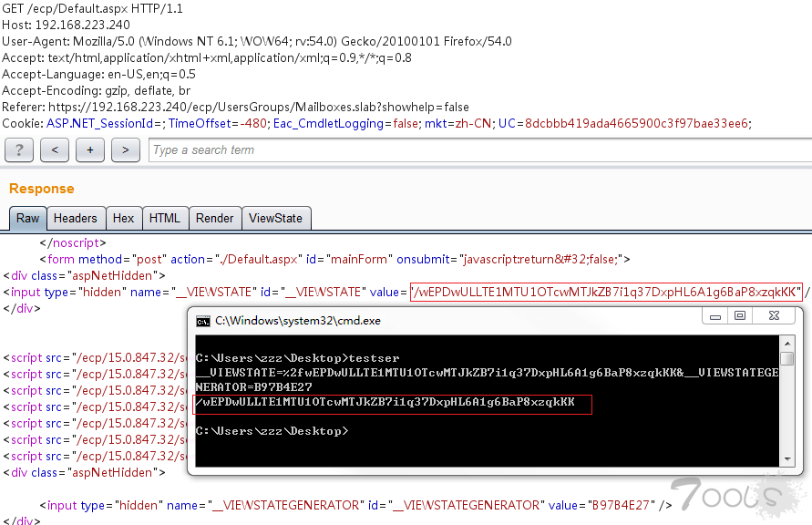The width and height of the screenshot is (812, 525).
Task: Click the question mark help button
Action: point(19,150)
